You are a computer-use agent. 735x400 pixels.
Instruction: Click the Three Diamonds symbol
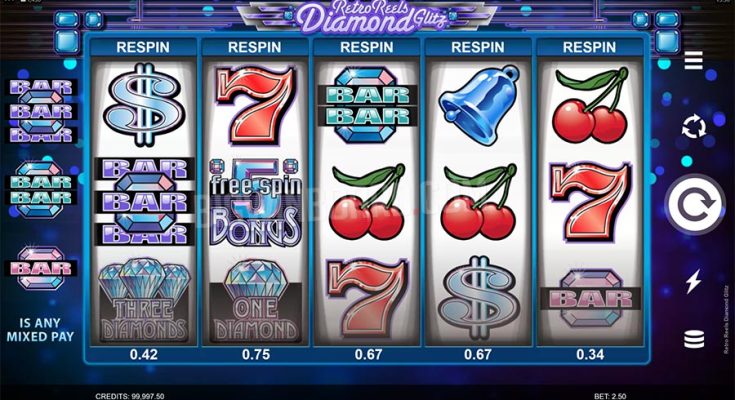point(144,301)
